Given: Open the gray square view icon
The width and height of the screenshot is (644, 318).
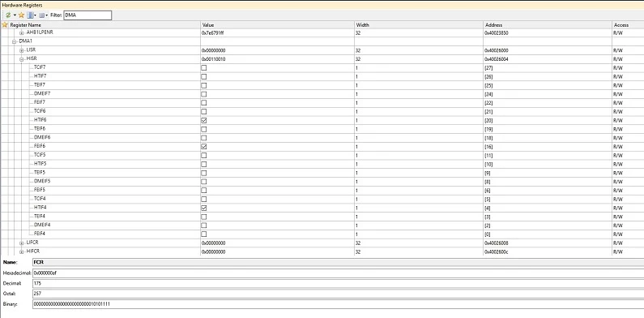Looking at the screenshot, I should pyautogui.click(x=41, y=15).
